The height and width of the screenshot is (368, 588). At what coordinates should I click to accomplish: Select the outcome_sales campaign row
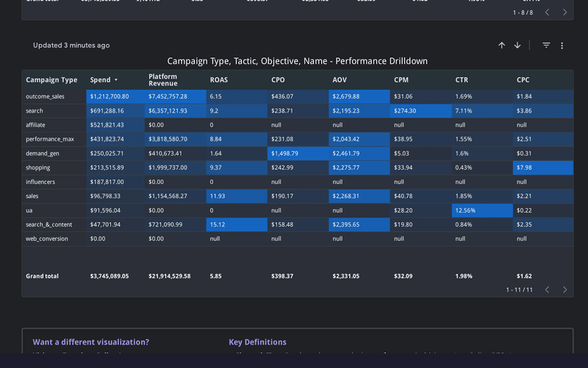tap(47, 96)
